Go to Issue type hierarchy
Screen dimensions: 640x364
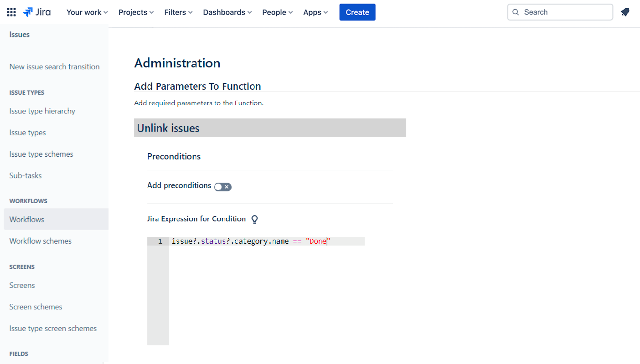pos(42,111)
